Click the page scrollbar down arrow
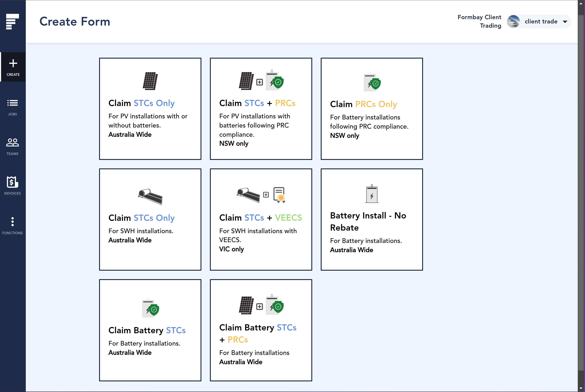585x392 pixels. tap(581, 388)
